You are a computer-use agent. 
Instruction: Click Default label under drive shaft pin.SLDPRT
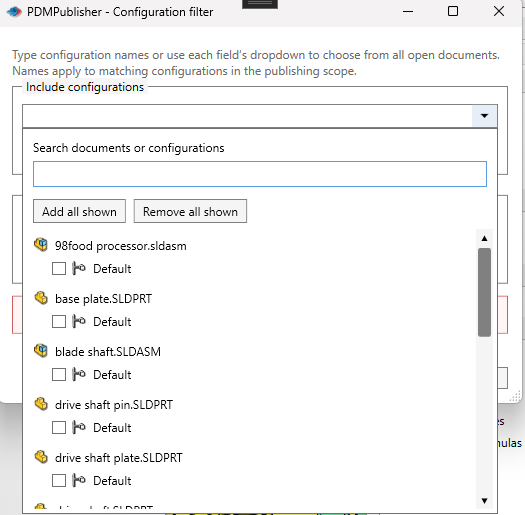coord(112,427)
